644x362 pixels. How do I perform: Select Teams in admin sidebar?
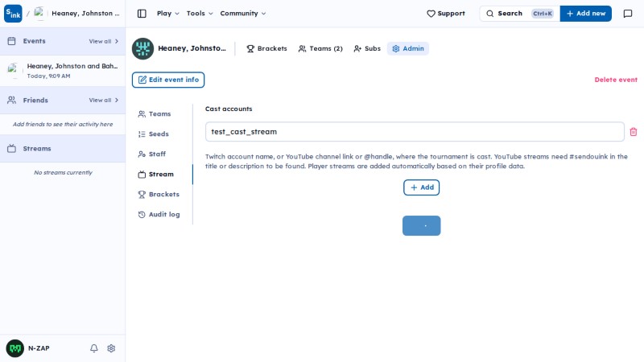(155, 114)
